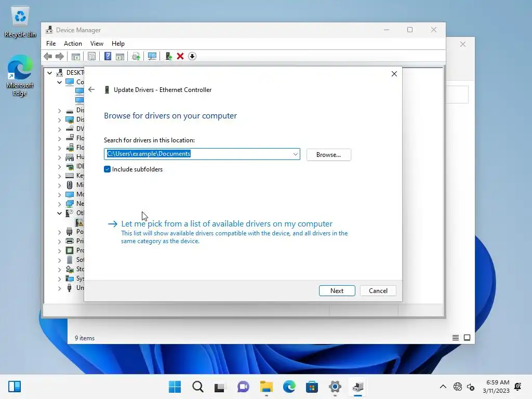The height and width of the screenshot is (399, 532).
Task: Click the Network adapters icon in device tree
Action: pyautogui.click(x=70, y=204)
